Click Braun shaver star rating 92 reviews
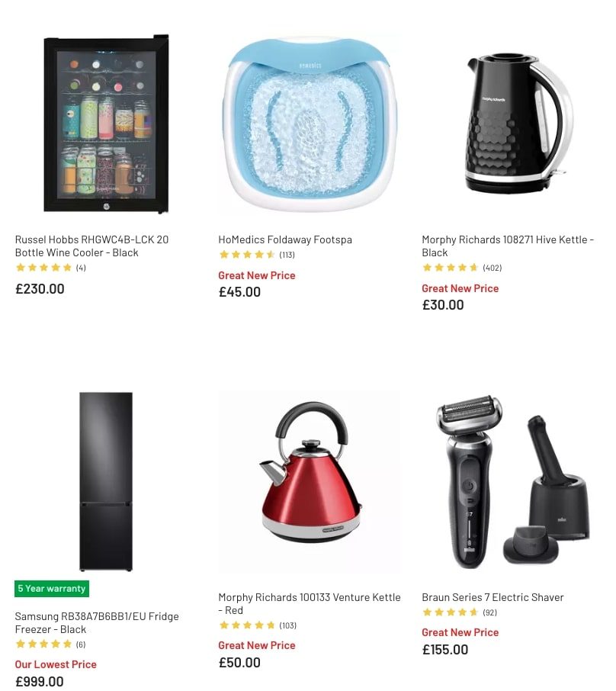 (460, 612)
